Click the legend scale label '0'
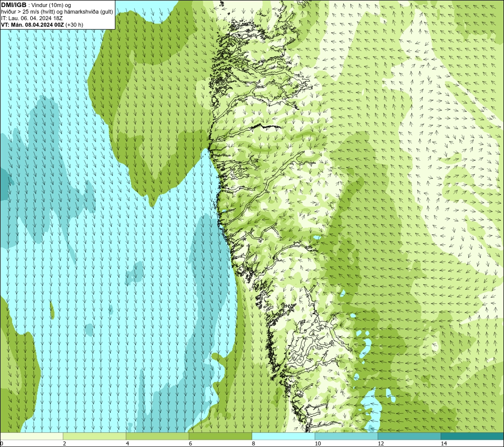This screenshot has height=447, width=504. point(2,444)
